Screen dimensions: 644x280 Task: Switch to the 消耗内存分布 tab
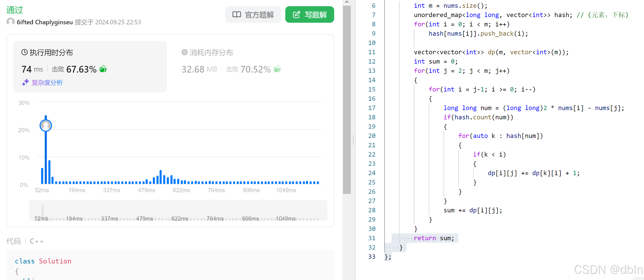point(211,53)
